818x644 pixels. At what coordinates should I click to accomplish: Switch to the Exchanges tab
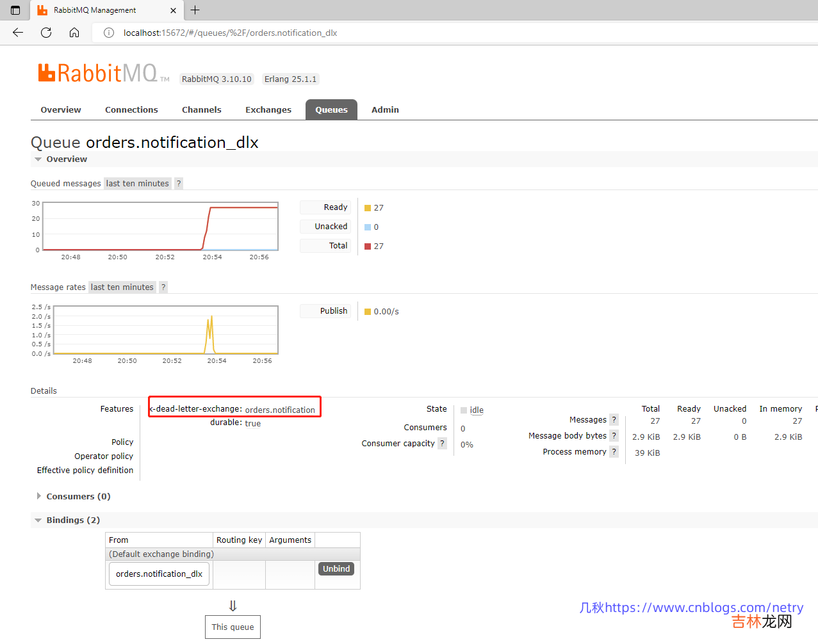coord(268,110)
